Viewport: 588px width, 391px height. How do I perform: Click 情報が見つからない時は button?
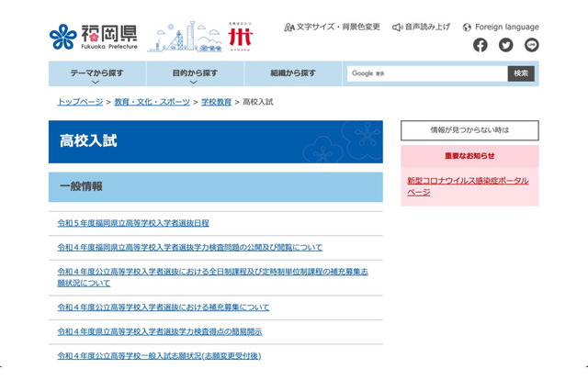469,130
